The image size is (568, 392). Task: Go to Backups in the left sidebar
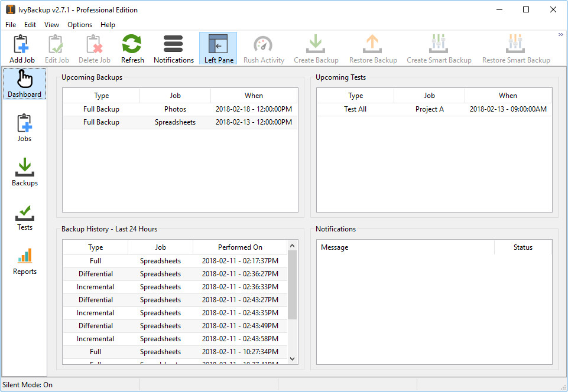[25, 172]
